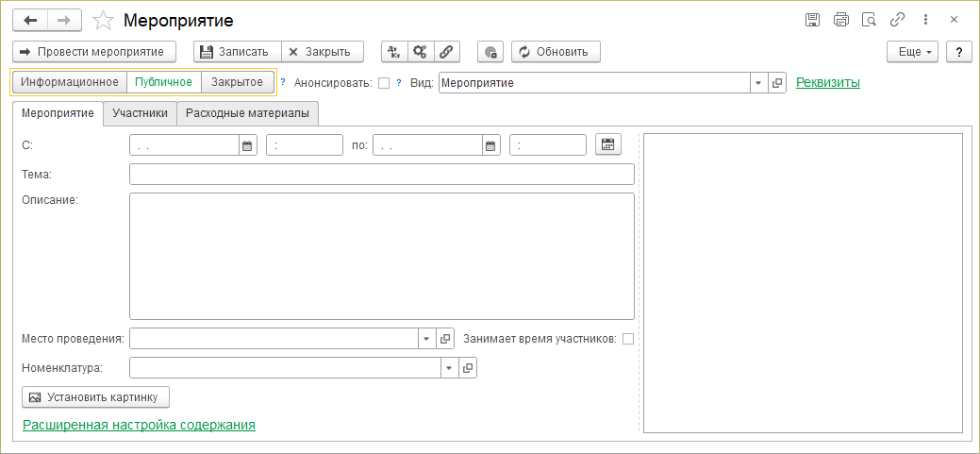Viewport: 980px width, 454px height.
Task: Copy link using the chain icon in title bar
Action: 898,20
